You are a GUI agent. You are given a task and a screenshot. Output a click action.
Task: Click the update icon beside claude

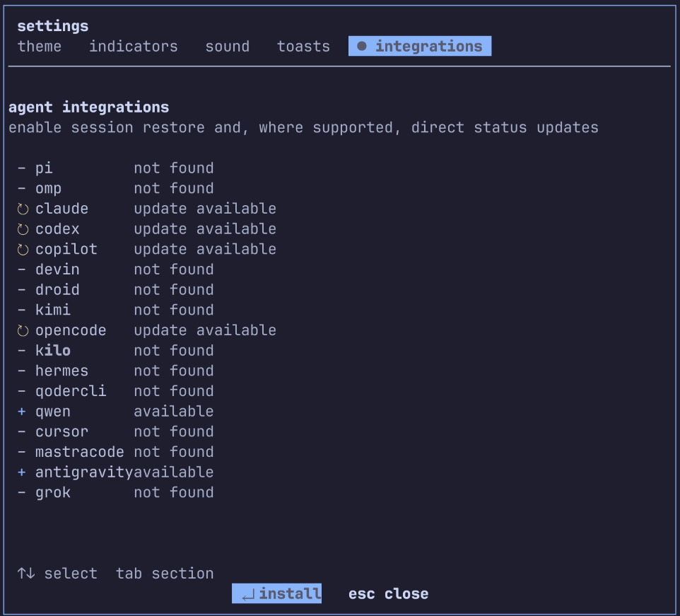[x=23, y=209]
